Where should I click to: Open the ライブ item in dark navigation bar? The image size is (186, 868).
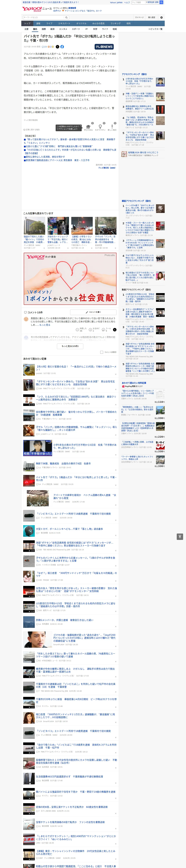click(49, 24)
